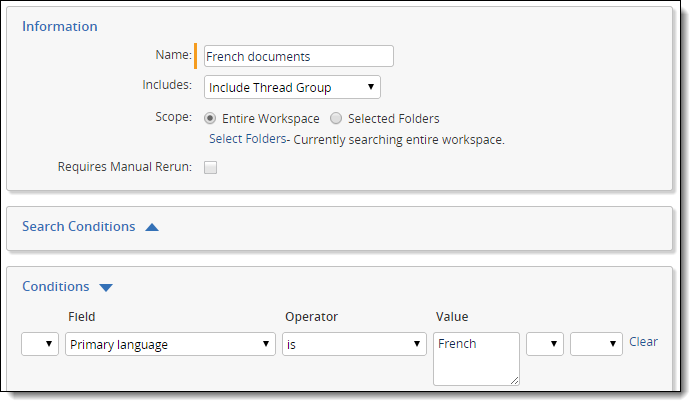Open the dropdown just left of Clear
The width and height of the screenshot is (696, 407).
point(596,344)
